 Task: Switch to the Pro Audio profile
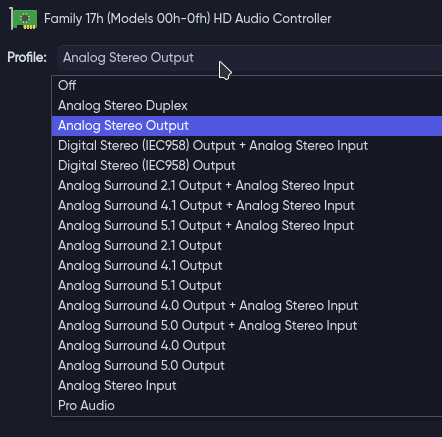click(247, 406)
